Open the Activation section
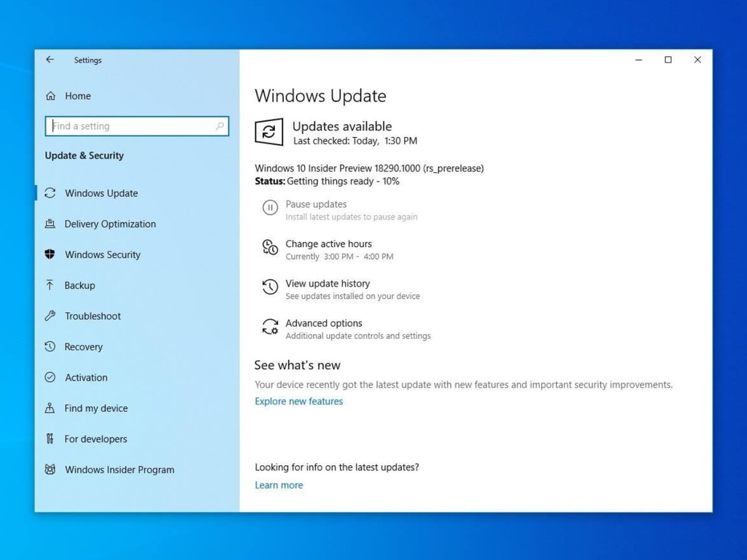Viewport: 747px width, 560px height. click(x=86, y=377)
